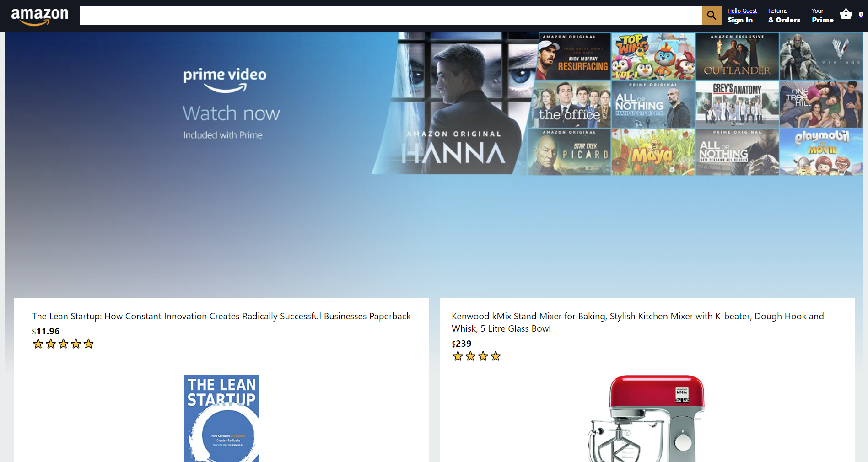
Task: Open All or Nothing Manchester City thumbnail
Action: click(653, 104)
